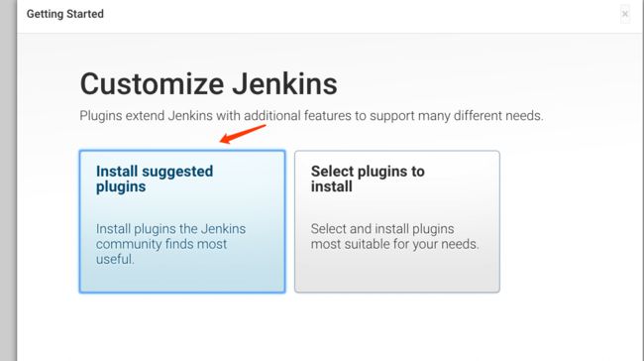Click the 'Install suggested plugins' bold title
644x361 pixels.
coord(155,179)
